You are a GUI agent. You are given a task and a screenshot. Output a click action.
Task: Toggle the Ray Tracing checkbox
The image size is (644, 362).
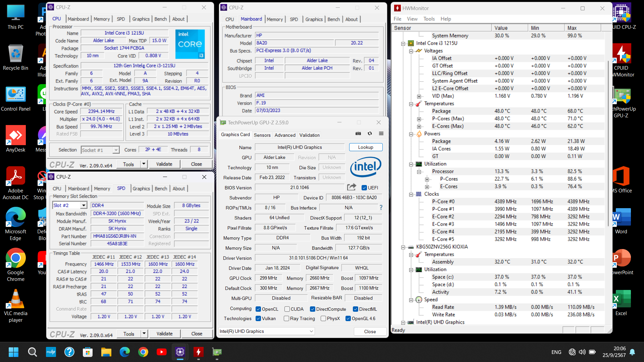click(286, 318)
